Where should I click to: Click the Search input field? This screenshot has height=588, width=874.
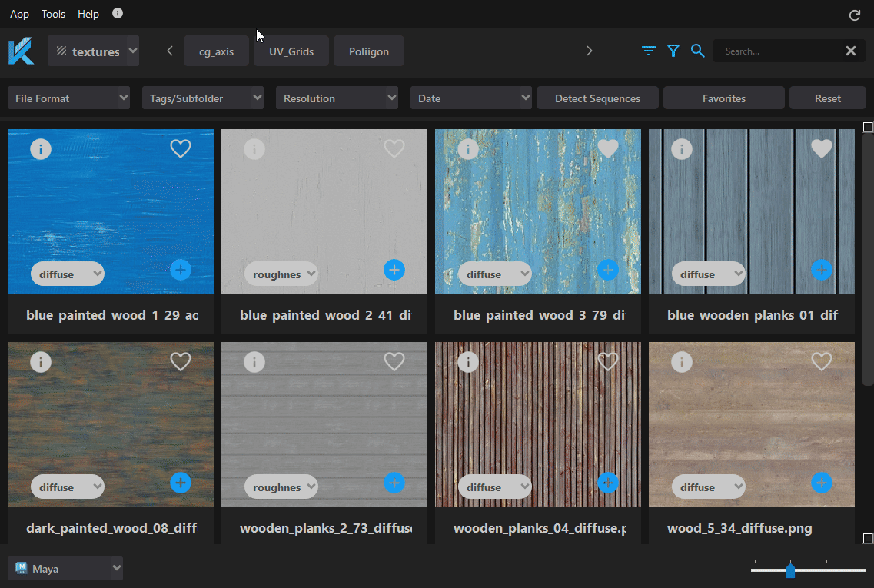(x=779, y=51)
